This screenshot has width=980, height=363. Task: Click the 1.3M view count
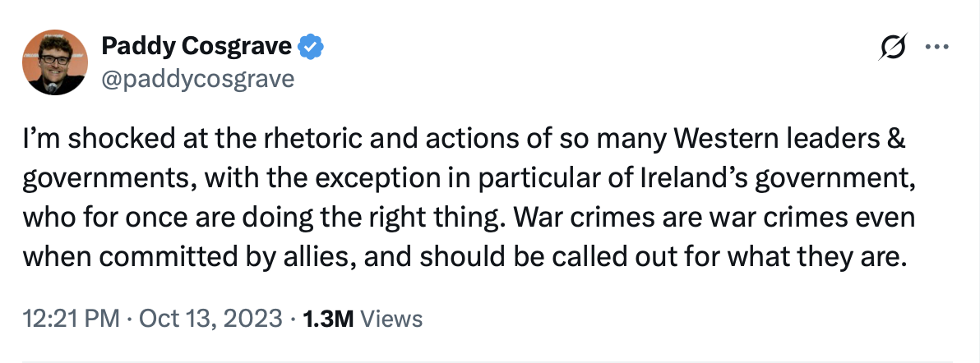point(328,319)
